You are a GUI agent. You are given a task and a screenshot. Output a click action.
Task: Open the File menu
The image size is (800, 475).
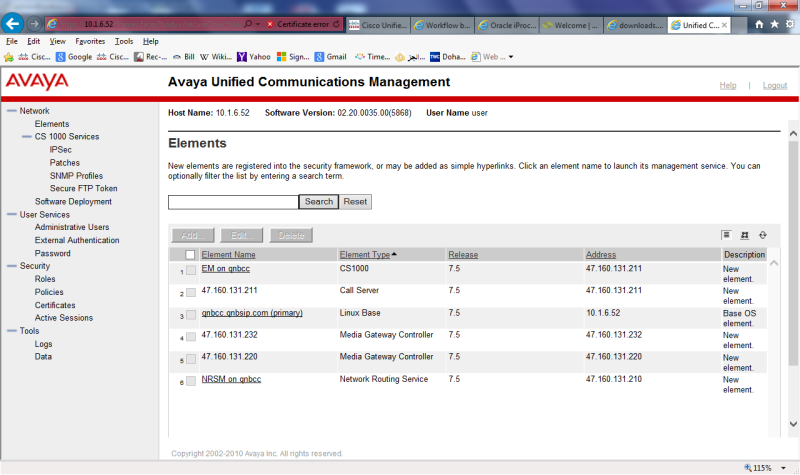(12, 41)
